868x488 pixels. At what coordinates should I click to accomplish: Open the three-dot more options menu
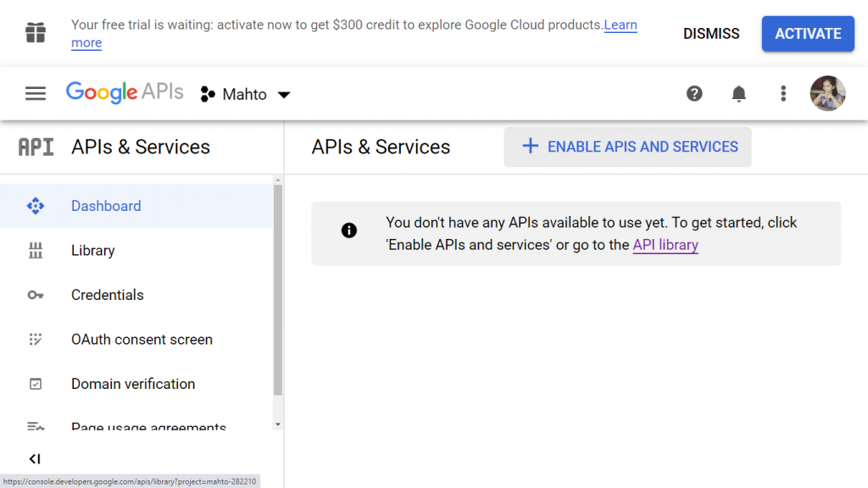coord(782,93)
